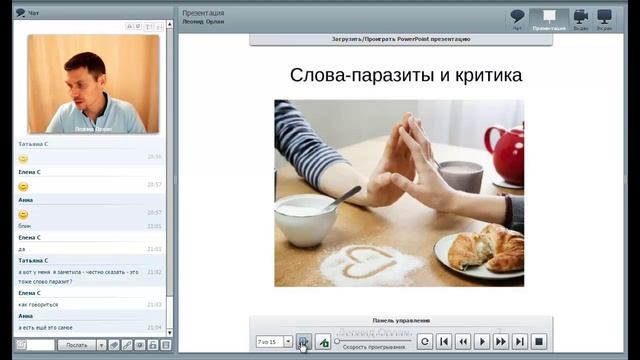Click the chat message input field
The height and width of the screenshot is (360, 640).
40,345
